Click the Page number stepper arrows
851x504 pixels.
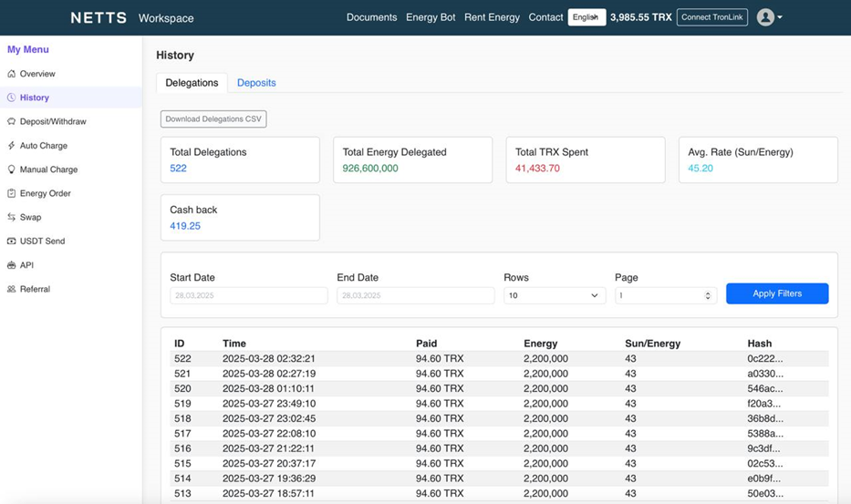[707, 295]
